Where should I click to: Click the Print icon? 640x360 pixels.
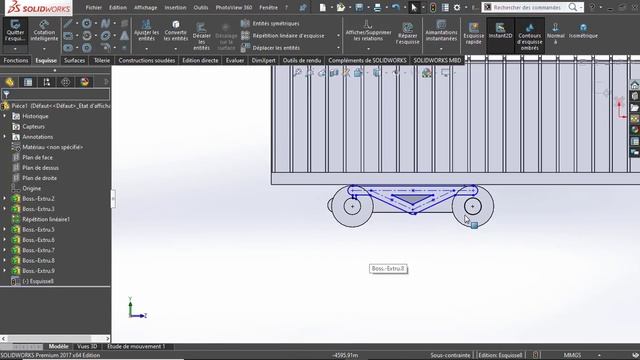[377, 7]
